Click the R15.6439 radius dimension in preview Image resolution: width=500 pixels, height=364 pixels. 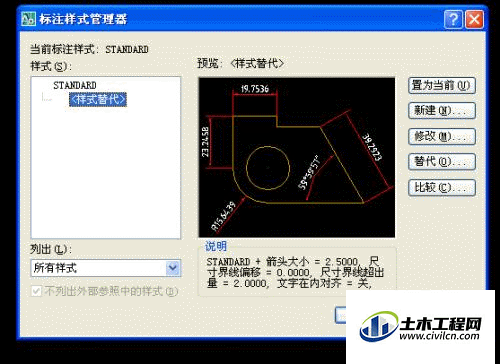[x=224, y=216]
